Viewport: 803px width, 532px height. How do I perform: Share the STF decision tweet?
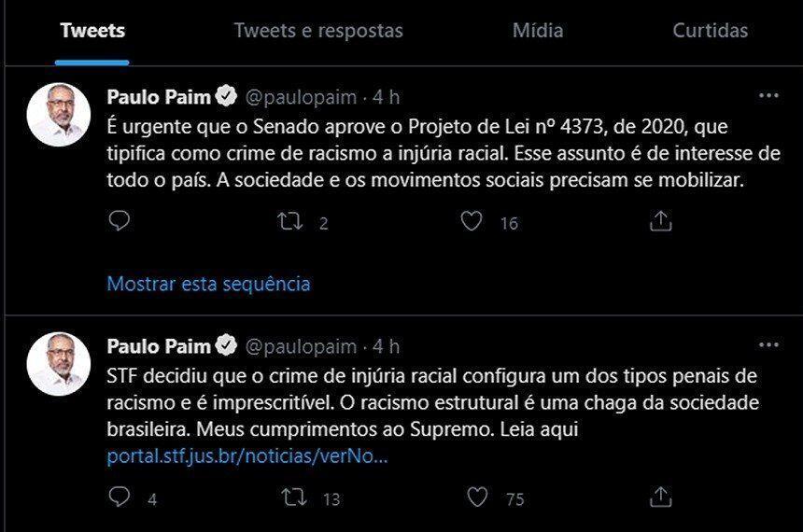(x=660, y=497)
